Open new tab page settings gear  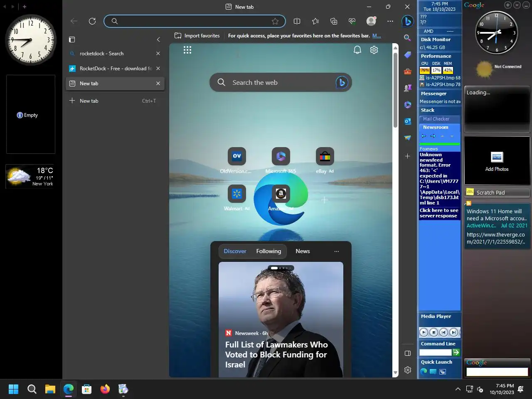374,50
